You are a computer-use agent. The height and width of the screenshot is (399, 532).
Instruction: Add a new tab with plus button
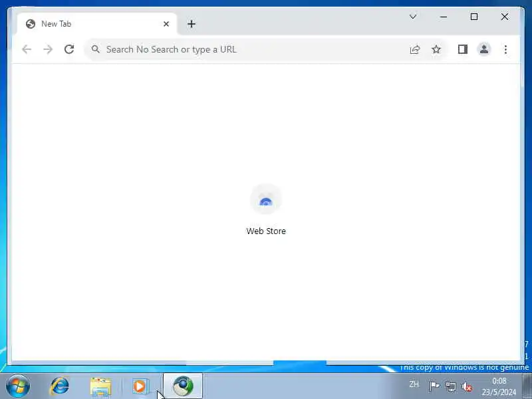click(x=192, y=24)
